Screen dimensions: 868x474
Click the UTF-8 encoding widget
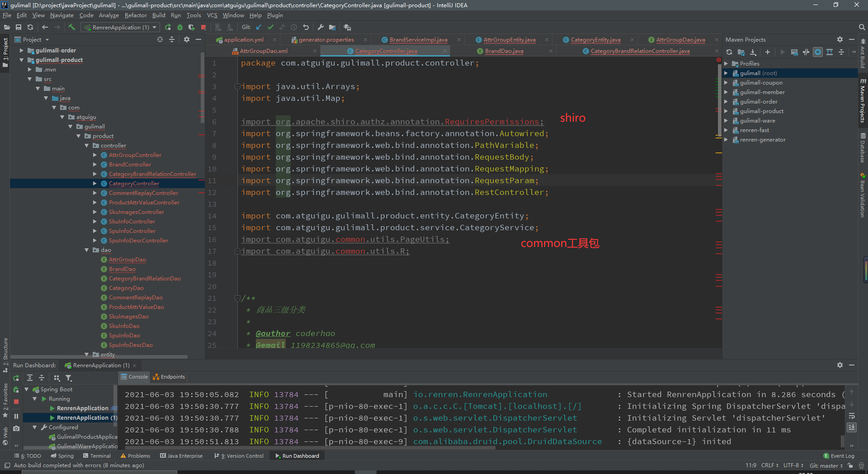[793, 465]
